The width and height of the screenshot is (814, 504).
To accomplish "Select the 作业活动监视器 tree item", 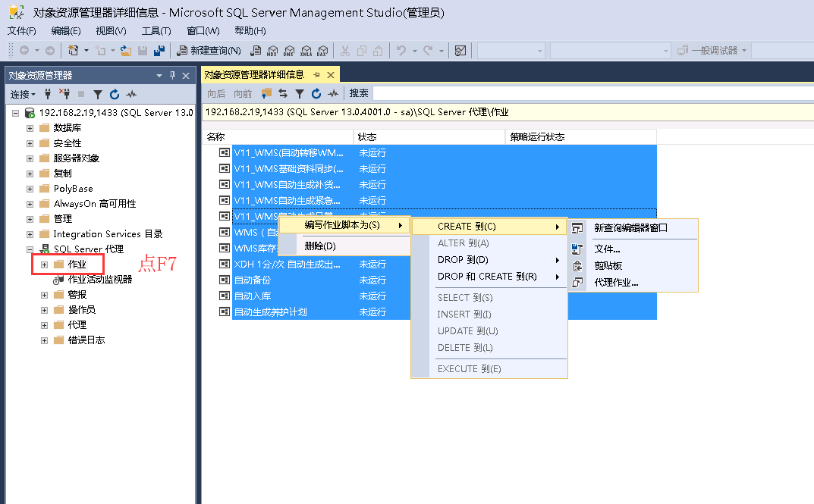I will tap(99, 280).
